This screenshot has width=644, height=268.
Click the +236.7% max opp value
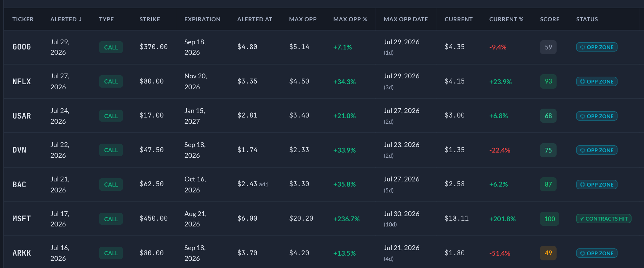pos(346,219)
